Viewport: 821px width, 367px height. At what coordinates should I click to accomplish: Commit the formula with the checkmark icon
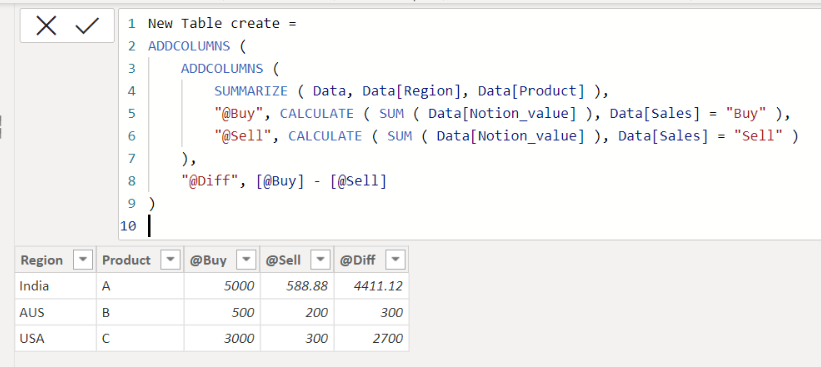point(87,26)
